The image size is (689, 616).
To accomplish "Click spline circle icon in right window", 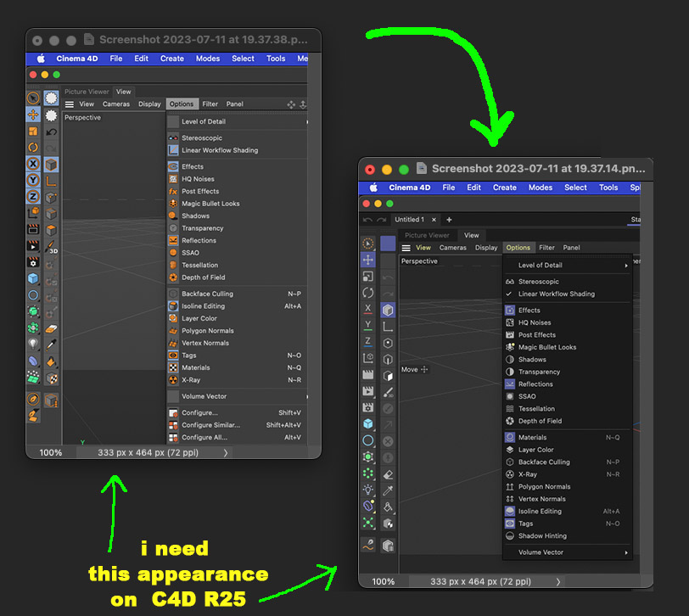I will (x=367, y=440).
